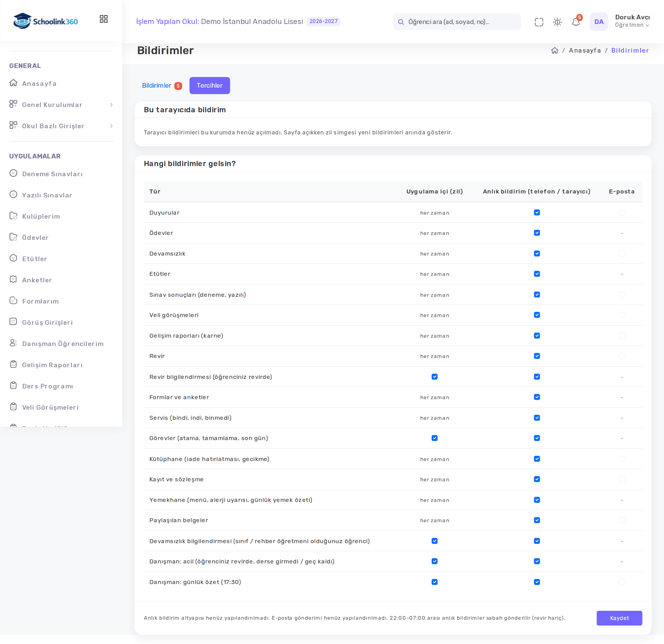Click the DA user avatar
Viewport: 664px width, 644px height.
coord(599,22)
